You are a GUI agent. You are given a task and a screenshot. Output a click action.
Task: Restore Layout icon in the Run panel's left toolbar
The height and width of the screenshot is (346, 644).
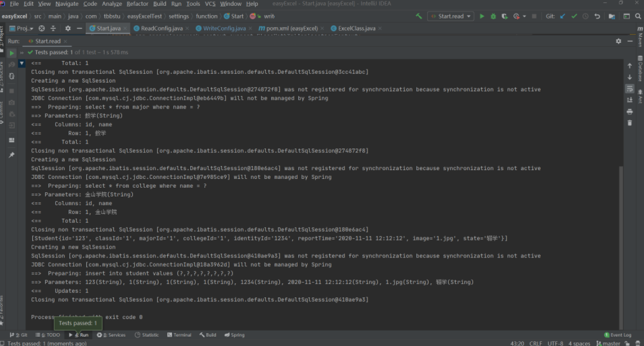pyautogui.click(x=12, y=140)
